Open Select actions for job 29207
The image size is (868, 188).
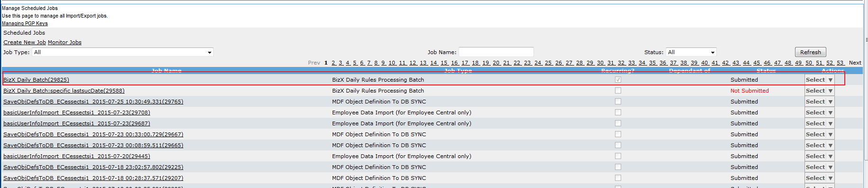coord(819,178)
